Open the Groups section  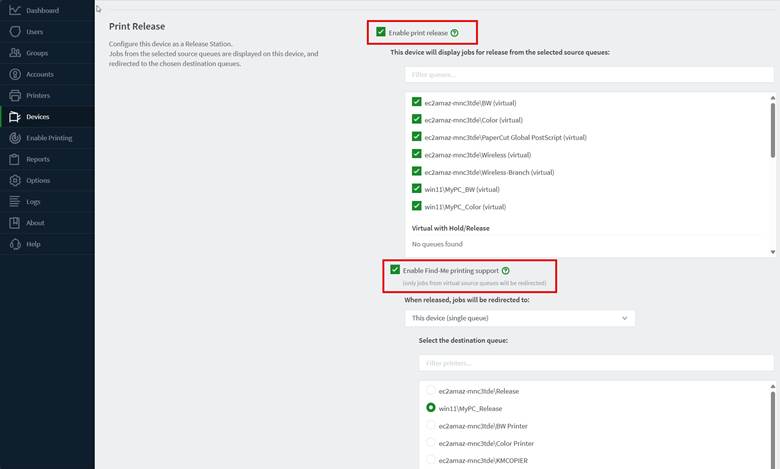coord(47,53)
